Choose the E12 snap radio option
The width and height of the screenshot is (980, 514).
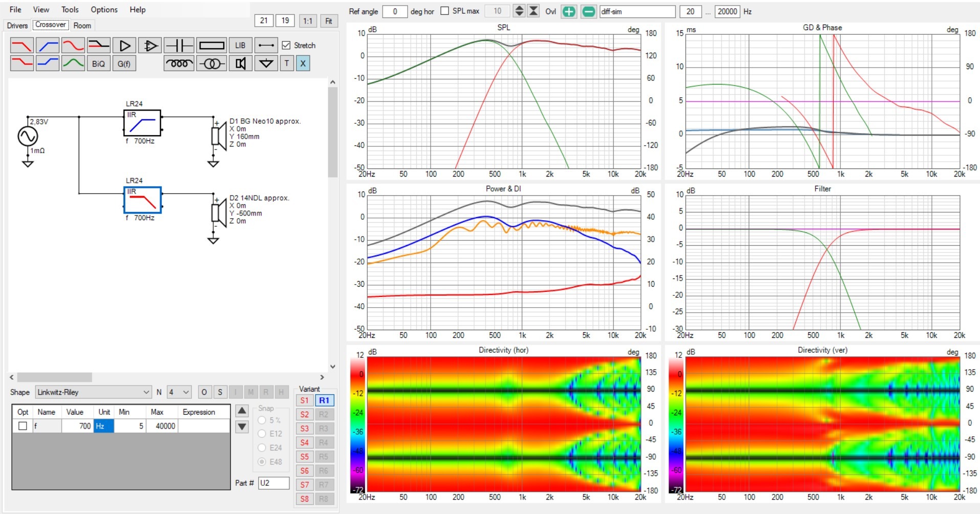point(262,434)
